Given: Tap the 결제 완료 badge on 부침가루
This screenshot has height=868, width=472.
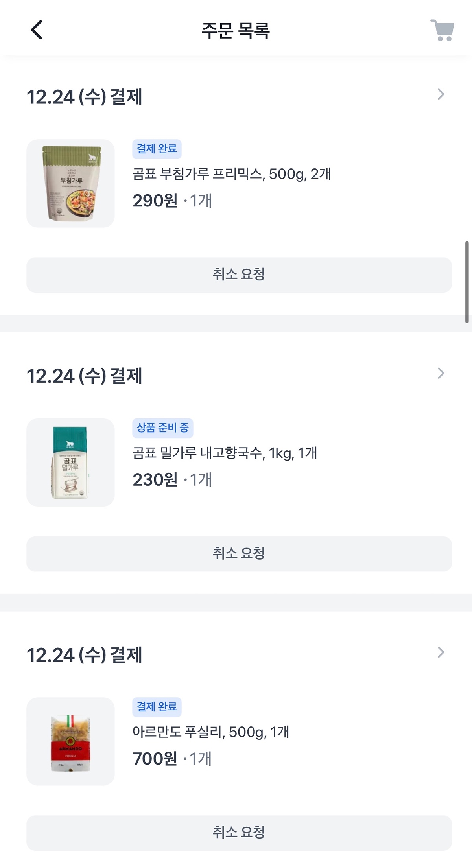Looking at the screenshot, I should pos(157,149).
